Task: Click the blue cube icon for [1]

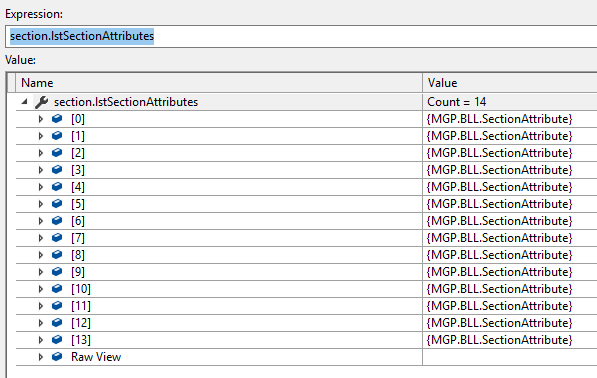Action: pos(57,136)
